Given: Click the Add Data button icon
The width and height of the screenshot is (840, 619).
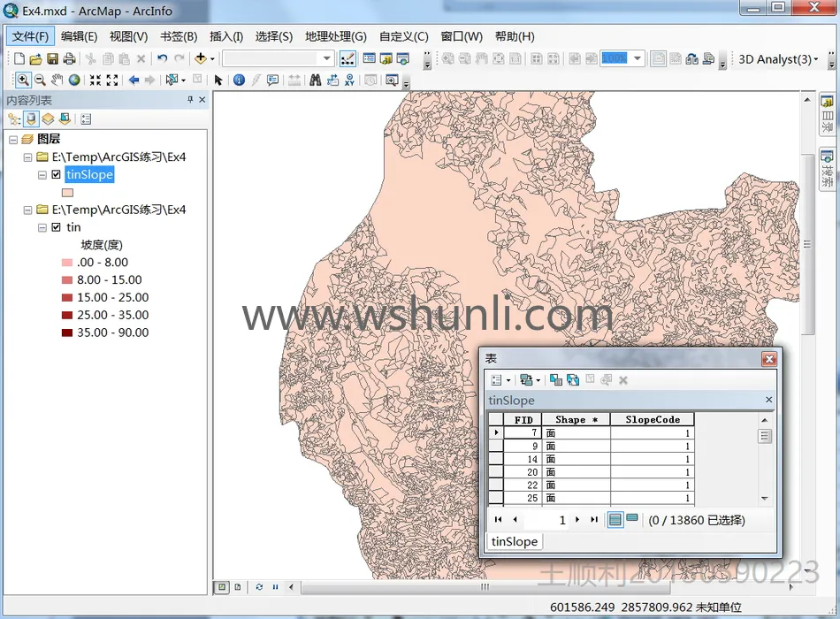Looking at the screenshot, I should 201,59.
